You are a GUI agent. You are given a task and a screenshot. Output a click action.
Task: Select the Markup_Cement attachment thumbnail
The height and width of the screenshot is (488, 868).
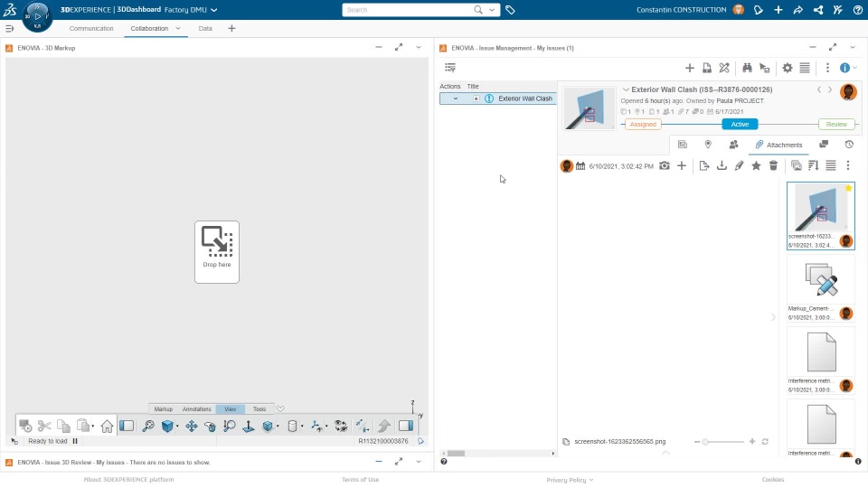(x=820, y=287)
